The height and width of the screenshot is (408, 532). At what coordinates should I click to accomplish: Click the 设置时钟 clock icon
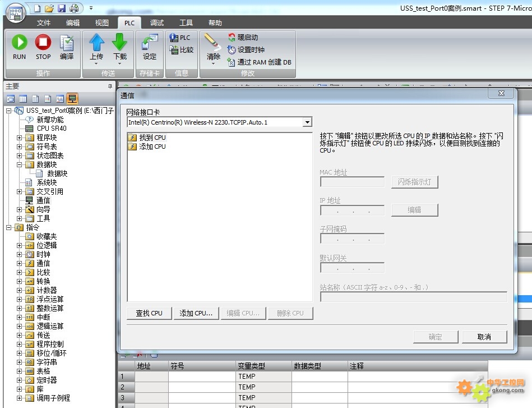(232, 50)
